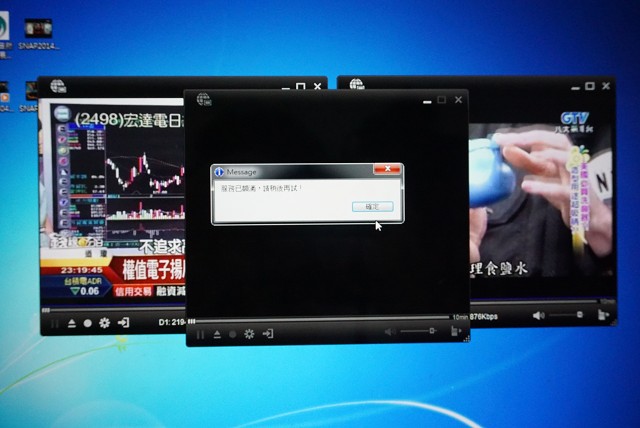640x428 pixels.
Task: Maximize the right GTV player window
Action: tap(590, 86)
